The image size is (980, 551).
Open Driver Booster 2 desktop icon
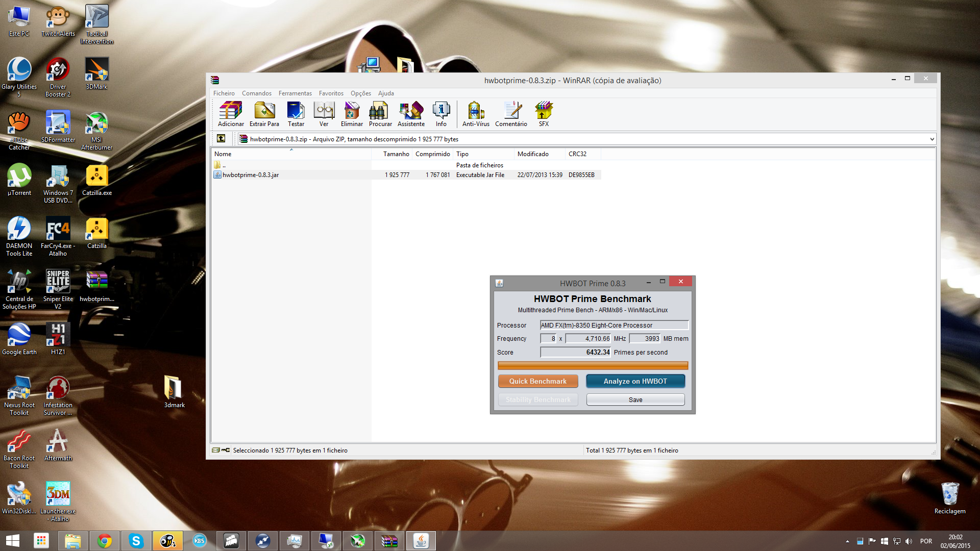coord(58,77)
